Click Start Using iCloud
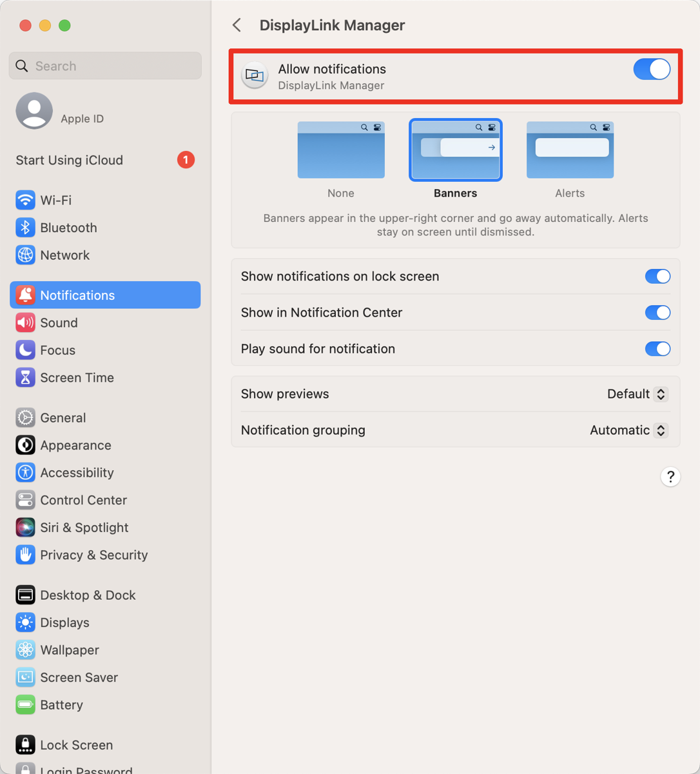This screenshot has width=700, height=774. (70, 160)
